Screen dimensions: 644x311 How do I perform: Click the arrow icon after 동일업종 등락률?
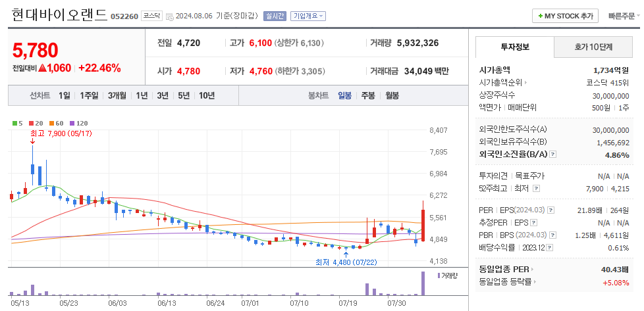click(535, 282)
